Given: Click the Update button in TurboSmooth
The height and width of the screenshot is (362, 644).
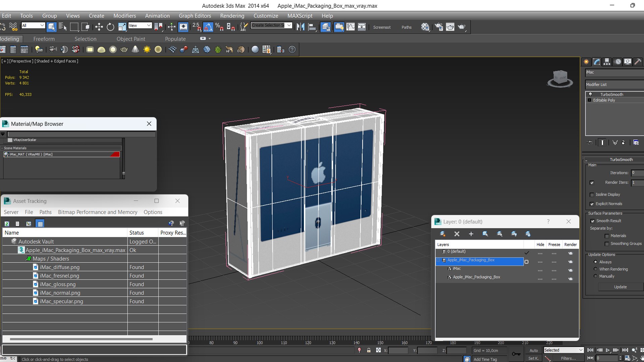Looking at the screenshot, I should [x=620, y=287].
